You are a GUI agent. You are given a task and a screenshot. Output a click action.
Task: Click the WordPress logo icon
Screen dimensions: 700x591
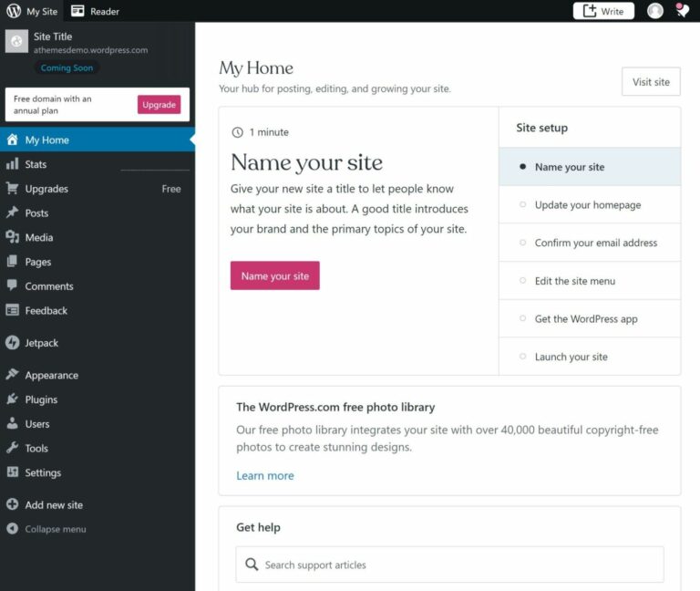14,11
